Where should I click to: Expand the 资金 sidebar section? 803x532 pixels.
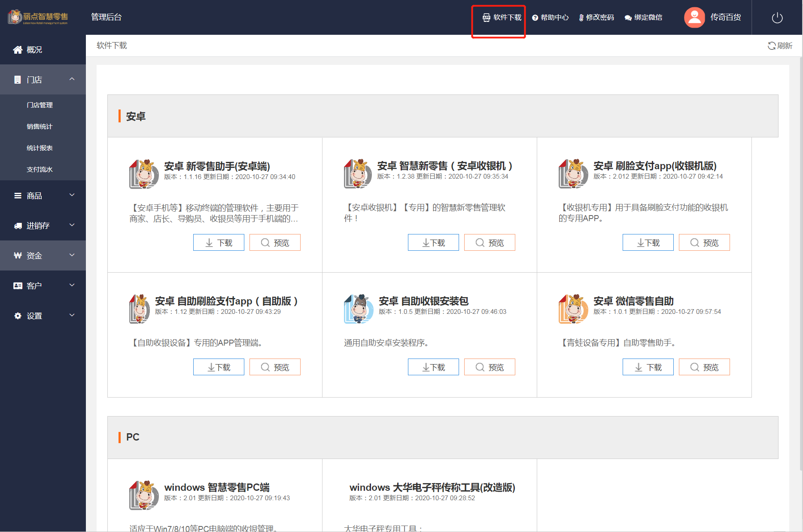coord(43,255)
